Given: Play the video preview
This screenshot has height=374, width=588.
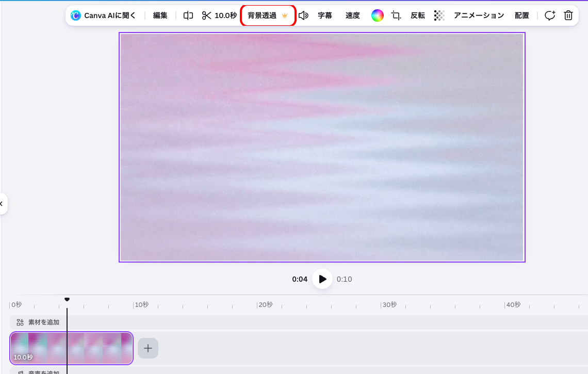Looking at the screenshot, I should 322,279.
